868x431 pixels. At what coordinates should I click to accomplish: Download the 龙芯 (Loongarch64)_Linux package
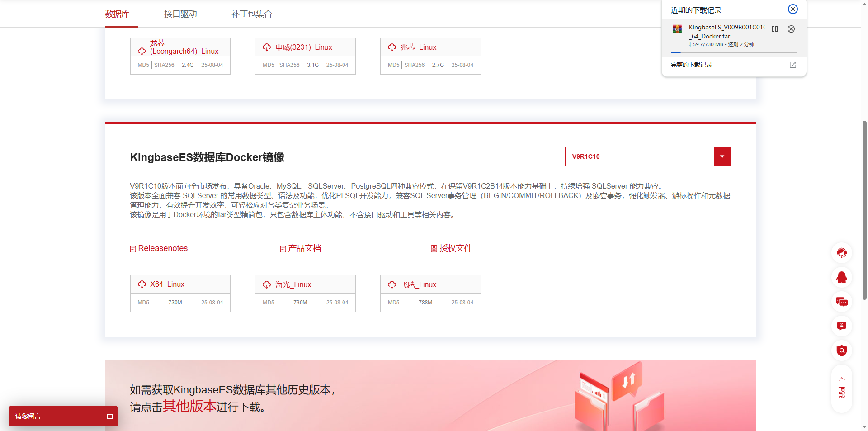pyautogui.click(x=184, y=47)
